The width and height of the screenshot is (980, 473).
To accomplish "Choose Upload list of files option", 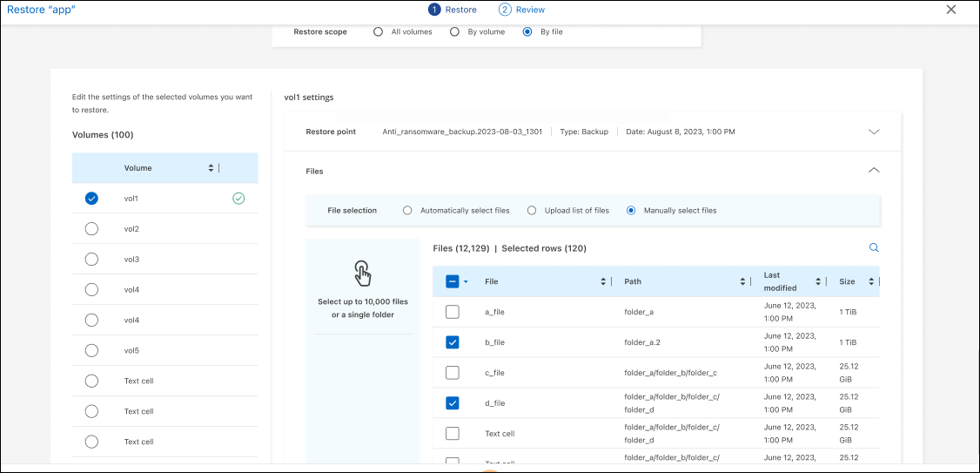I will pos(531,211).
